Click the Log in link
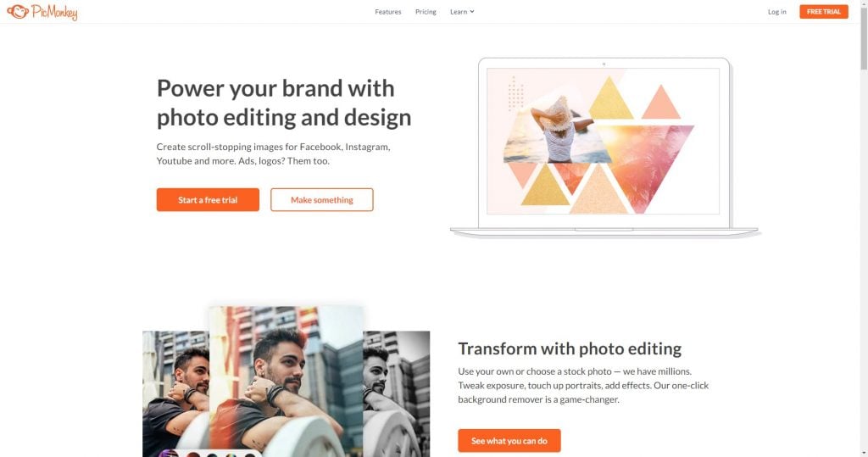This screenshot has width=868, height=457. (776, 12)
